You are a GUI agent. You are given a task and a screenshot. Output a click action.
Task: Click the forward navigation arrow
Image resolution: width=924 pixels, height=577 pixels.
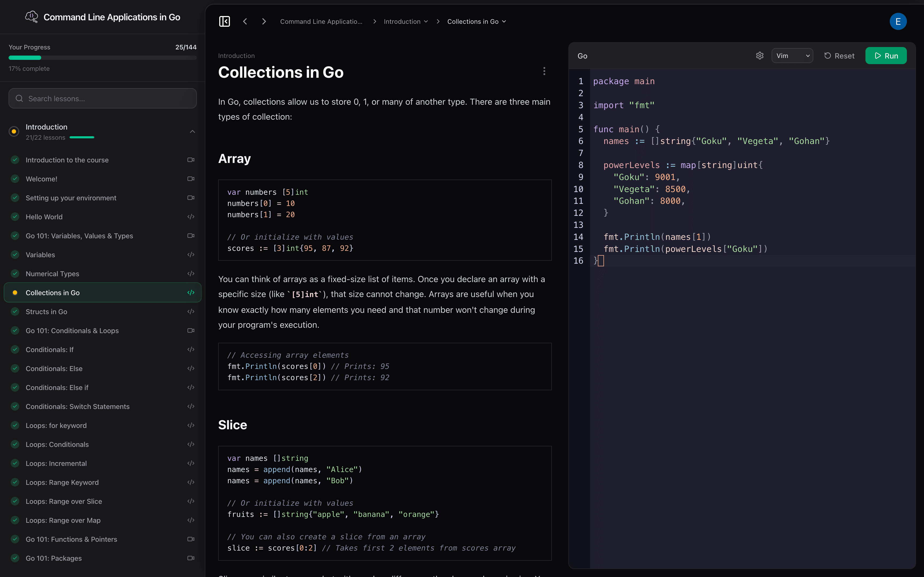click(x=263, y=21)
